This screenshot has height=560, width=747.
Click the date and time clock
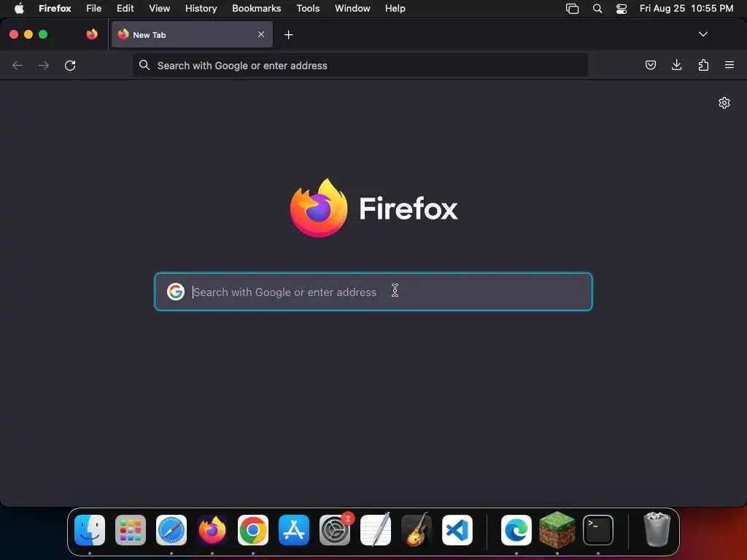686,8
